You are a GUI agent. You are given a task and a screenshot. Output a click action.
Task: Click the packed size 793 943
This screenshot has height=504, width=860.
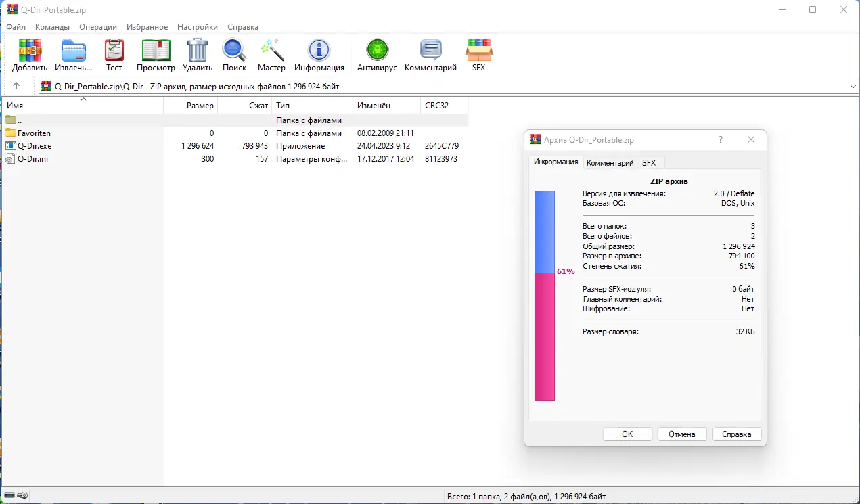[x=254, y=146]
